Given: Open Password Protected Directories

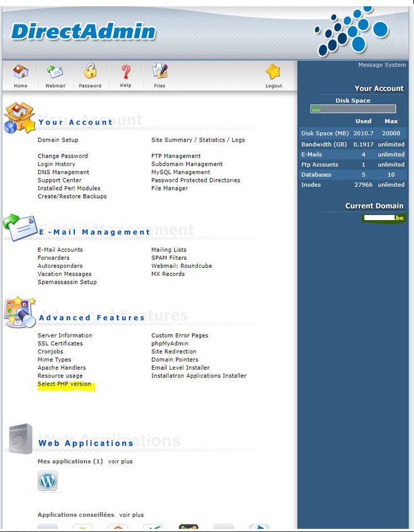Looking at the screenshot, I should point(195,180).
